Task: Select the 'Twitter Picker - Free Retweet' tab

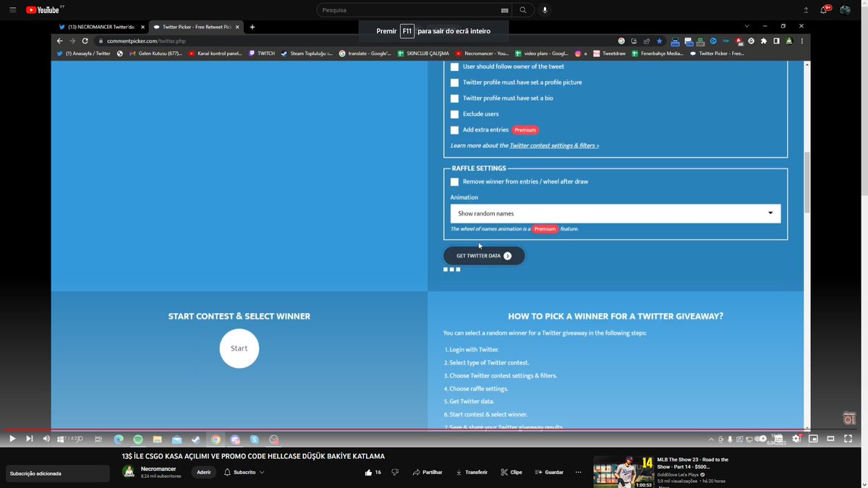Action: [x=195, y=27]
